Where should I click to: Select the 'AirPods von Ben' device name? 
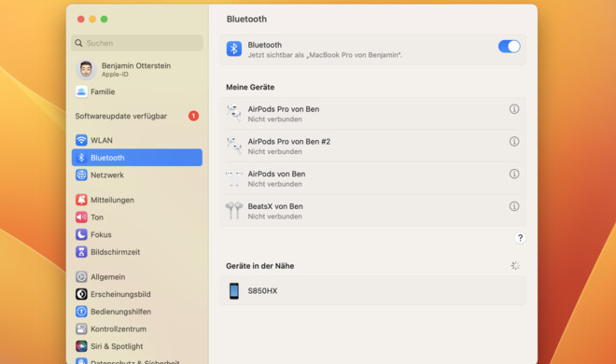click(276, 174)
